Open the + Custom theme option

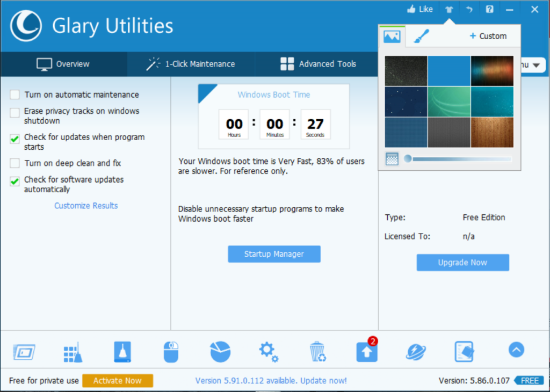click(488, 36)
